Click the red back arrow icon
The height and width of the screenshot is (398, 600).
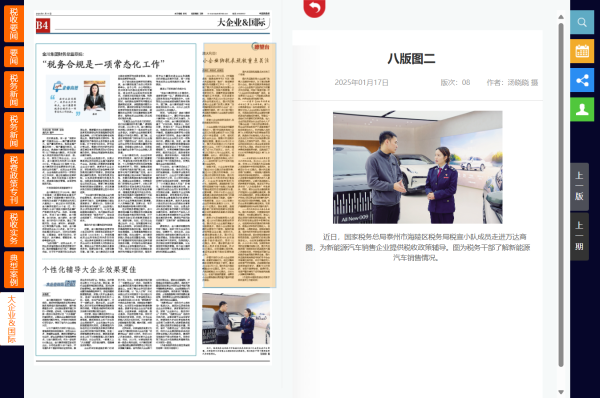click(314, 8)
